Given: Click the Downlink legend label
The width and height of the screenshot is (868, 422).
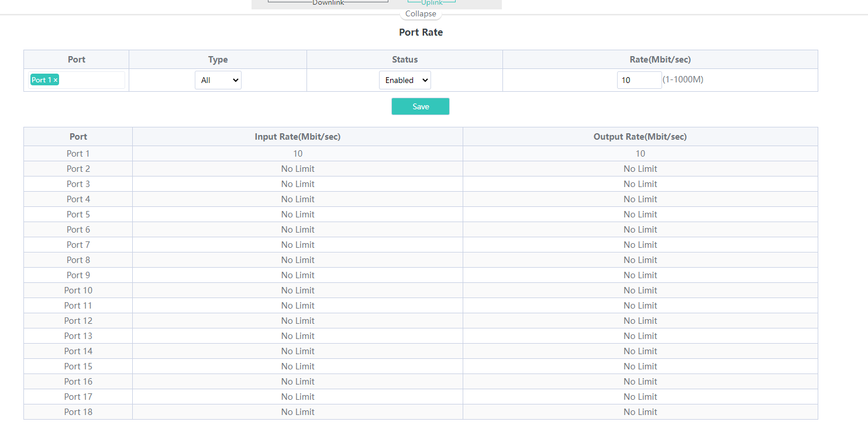Looking at the screenshot, I should [328, 3].
